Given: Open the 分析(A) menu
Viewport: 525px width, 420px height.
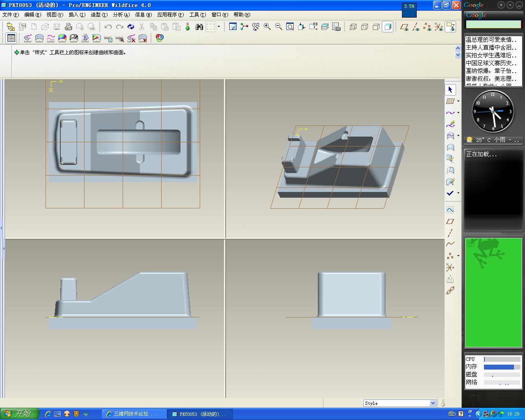Looking at the screenshot, I should pyautogui.click(x=121, y=14).
